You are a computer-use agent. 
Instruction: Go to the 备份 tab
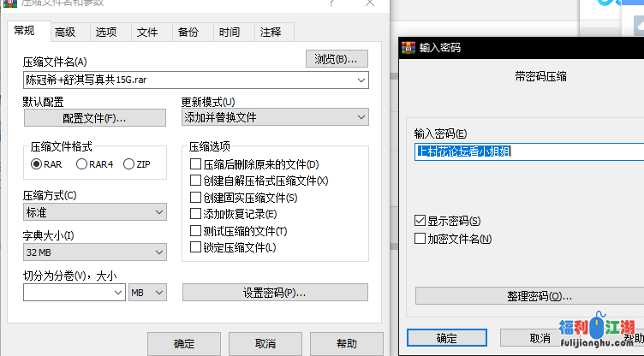pyautogui.click(x=188, y=33)
